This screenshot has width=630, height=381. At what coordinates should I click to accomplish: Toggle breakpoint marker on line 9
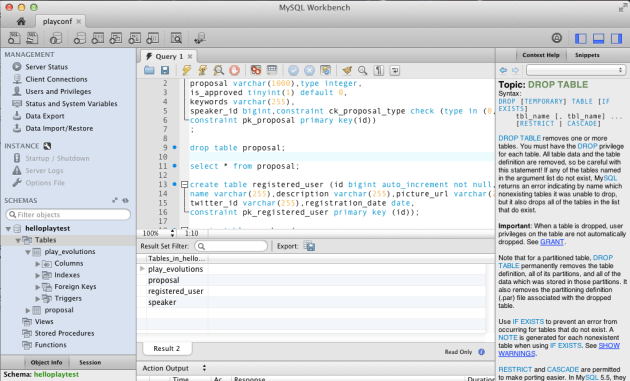click(175, 147)
